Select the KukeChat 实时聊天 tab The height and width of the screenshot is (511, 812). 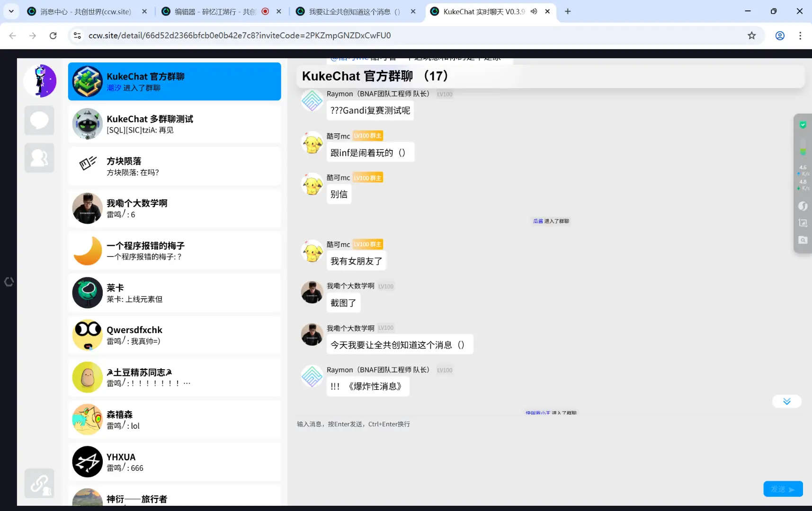484,11
